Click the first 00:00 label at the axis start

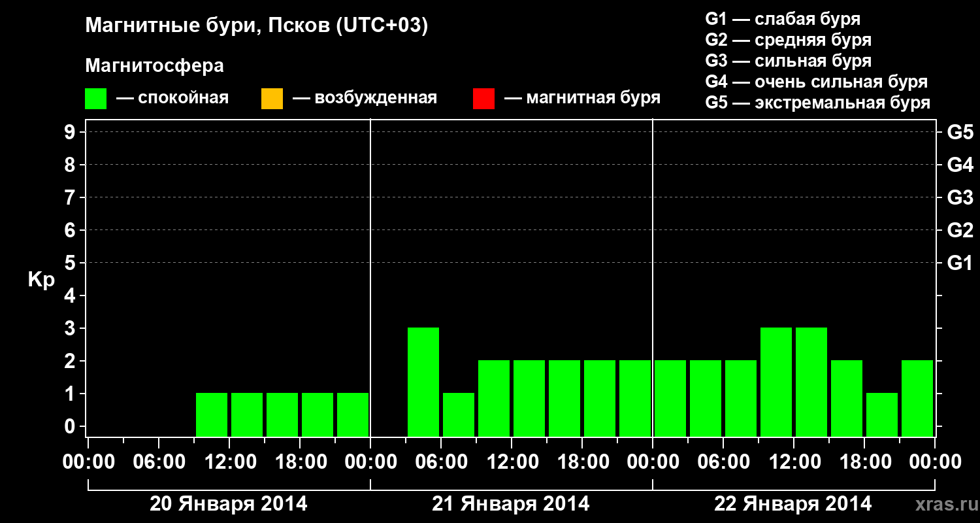(x=88, y=462)
